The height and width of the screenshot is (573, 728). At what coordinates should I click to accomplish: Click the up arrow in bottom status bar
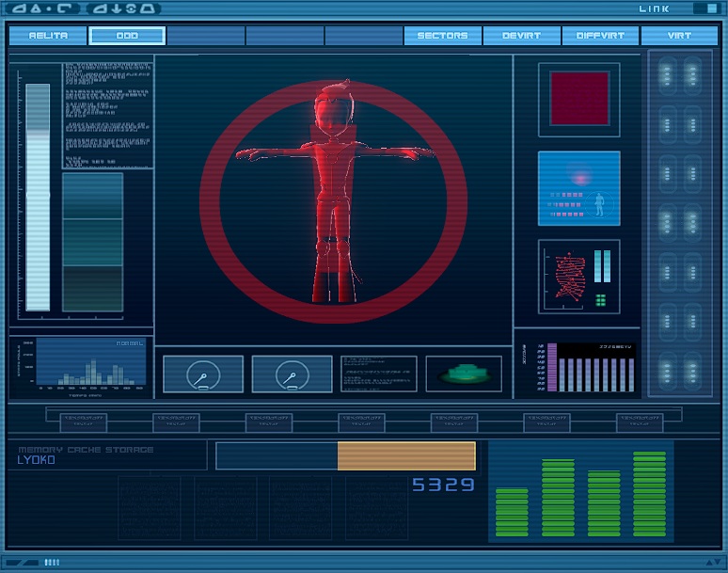tap(709, 563)
